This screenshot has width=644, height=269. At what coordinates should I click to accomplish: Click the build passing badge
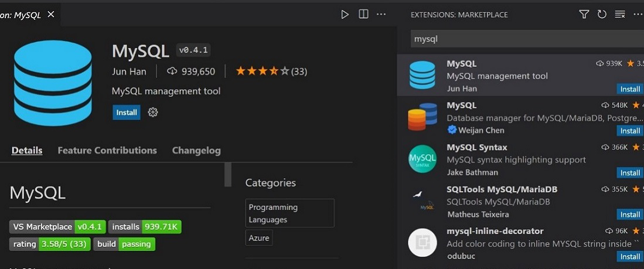point(124,244)
